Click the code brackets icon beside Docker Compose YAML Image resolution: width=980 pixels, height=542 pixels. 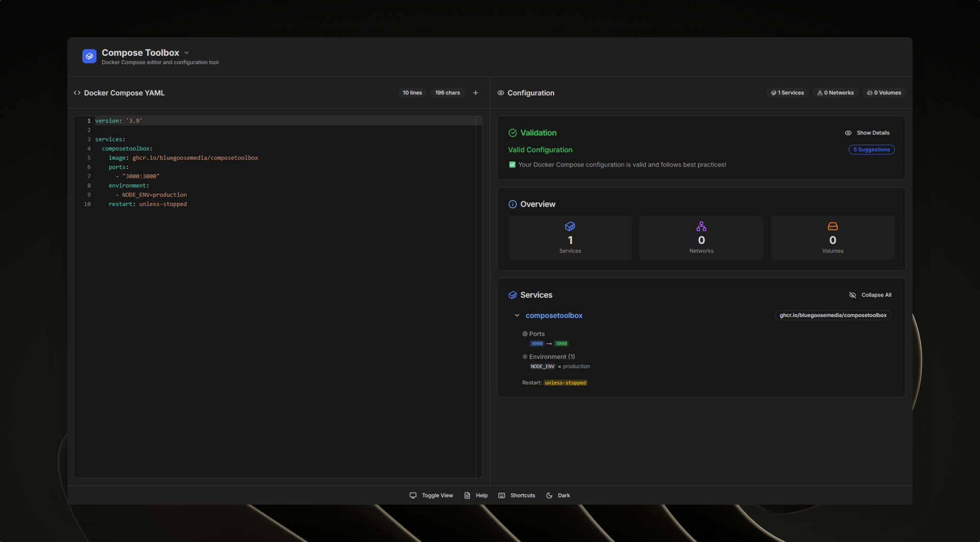(x=77, y=93)
